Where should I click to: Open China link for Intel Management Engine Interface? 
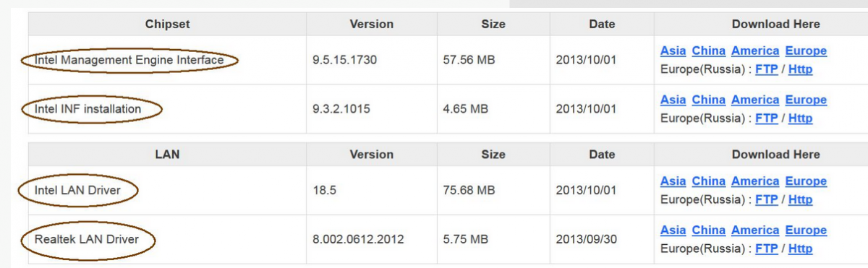coord(708,51)
